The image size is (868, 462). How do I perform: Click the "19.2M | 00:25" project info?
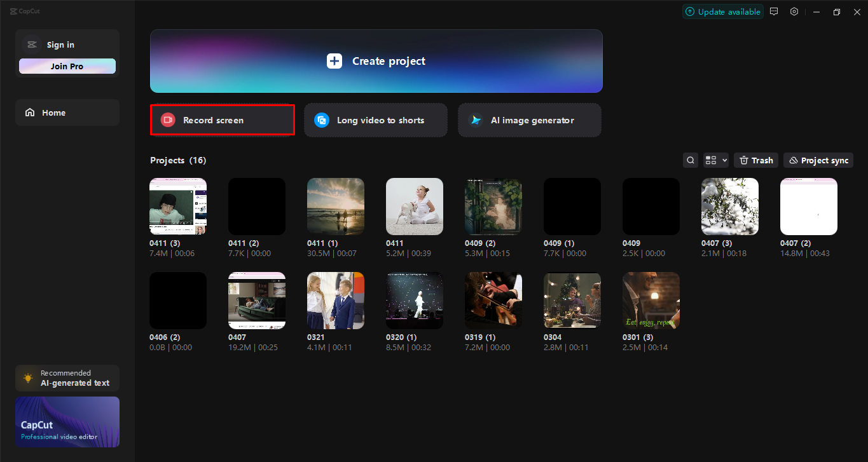[253, 348]
